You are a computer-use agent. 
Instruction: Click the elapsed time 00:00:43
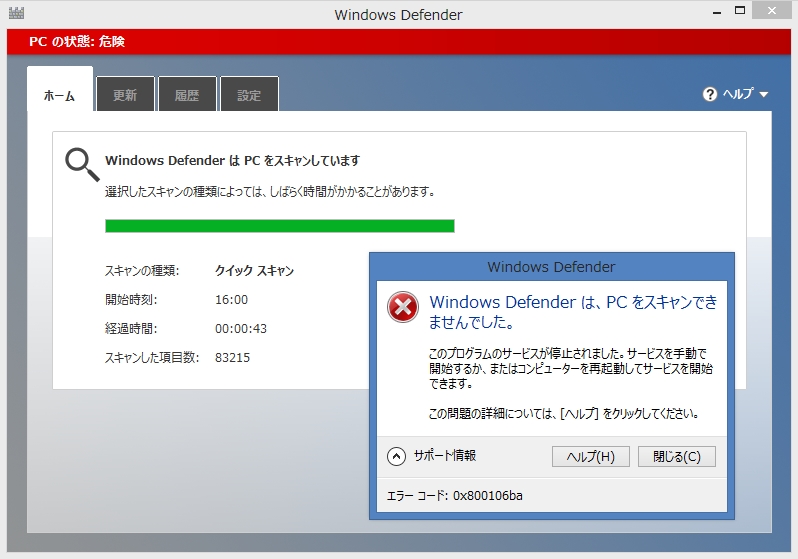[x=241, y=328]
